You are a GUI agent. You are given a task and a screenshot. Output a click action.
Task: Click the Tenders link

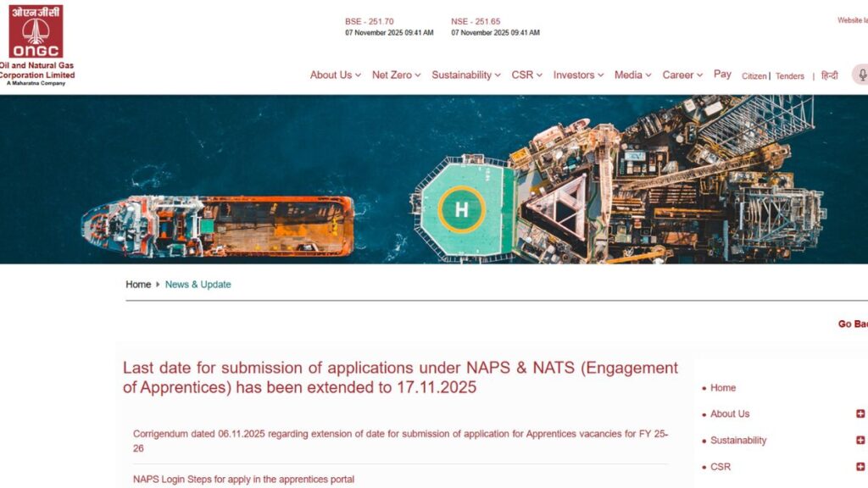point(789,75)
